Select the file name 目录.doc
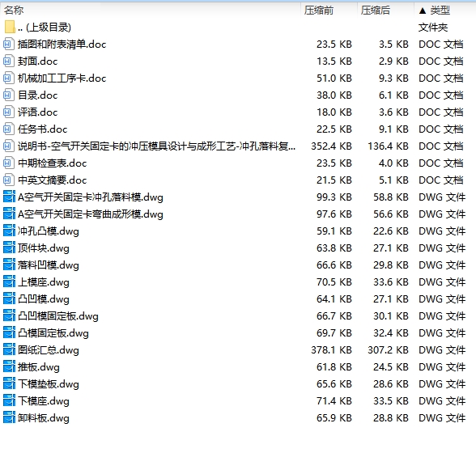The height and width of the screenshot is (453, 476). [x=37, y=95]
